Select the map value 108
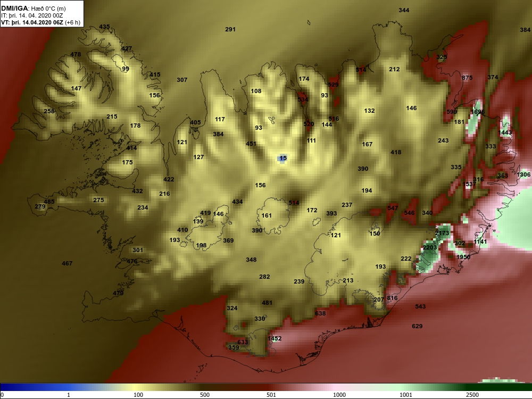The width and height of the screenshot is (532, 399). [x=256, y=91]
